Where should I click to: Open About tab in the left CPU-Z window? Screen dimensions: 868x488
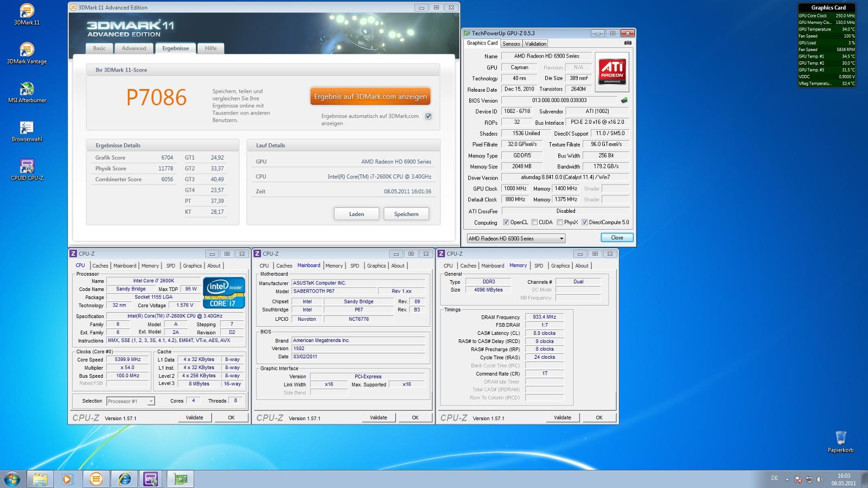pyautogui.click(x=214, y=265)
